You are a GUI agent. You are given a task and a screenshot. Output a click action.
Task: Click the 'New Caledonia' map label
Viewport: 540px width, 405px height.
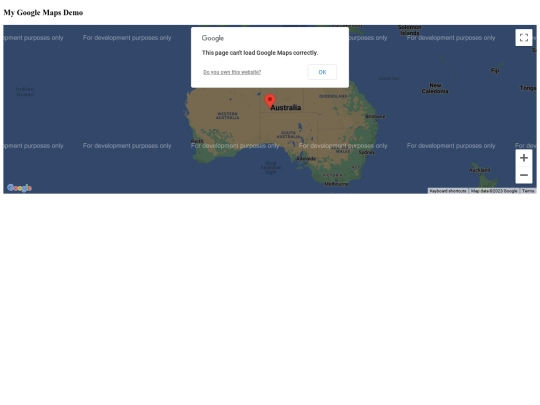coord(435,88)
